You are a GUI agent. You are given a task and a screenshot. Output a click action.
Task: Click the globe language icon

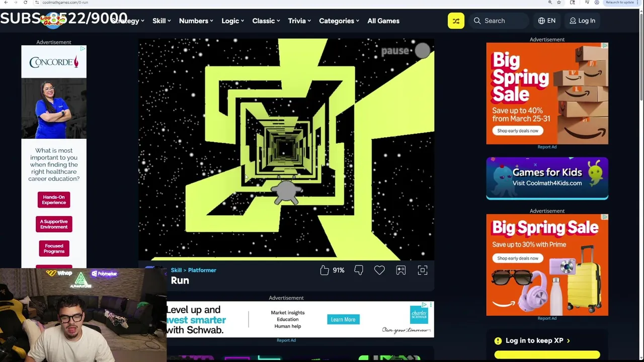[x=541, y=21]
